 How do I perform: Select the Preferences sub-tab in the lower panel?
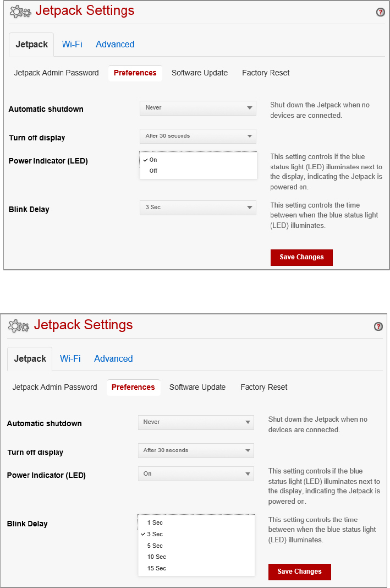point(133,388)
